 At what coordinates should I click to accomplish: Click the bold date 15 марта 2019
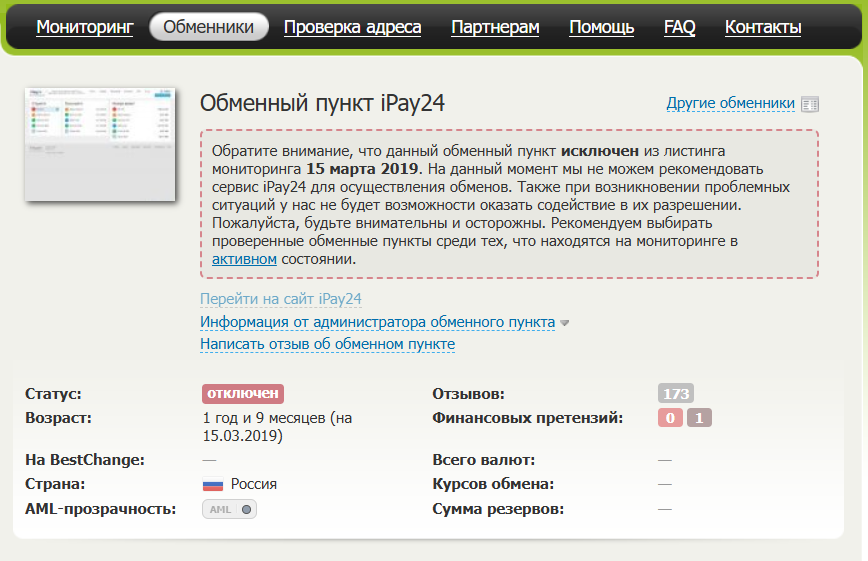tap(364, 169)
